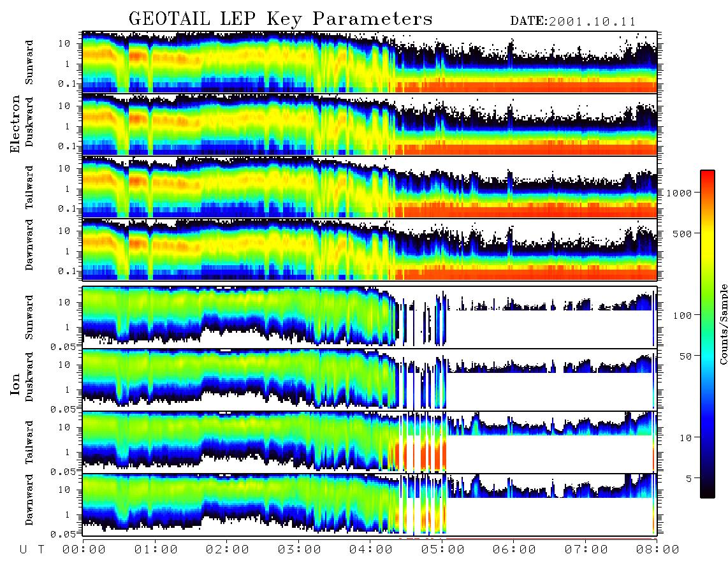Screen dimensions: 728x561
Task: Click the Electron Sunward spectrogram panel
Action: 370,62
